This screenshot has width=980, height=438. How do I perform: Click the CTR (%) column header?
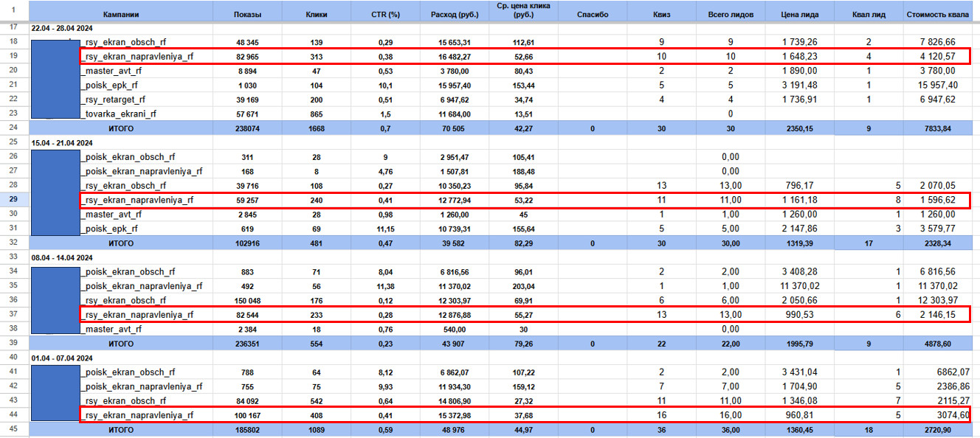click(x=385, y=15)
